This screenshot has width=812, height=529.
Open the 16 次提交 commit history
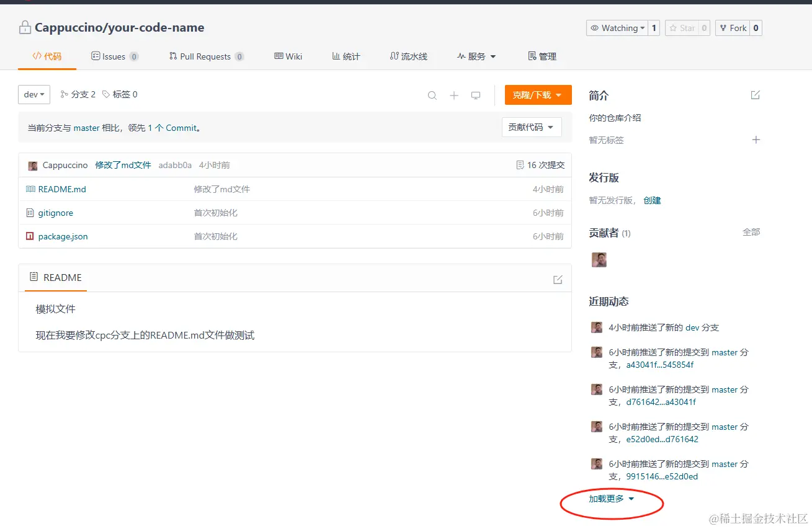(540, 165)
